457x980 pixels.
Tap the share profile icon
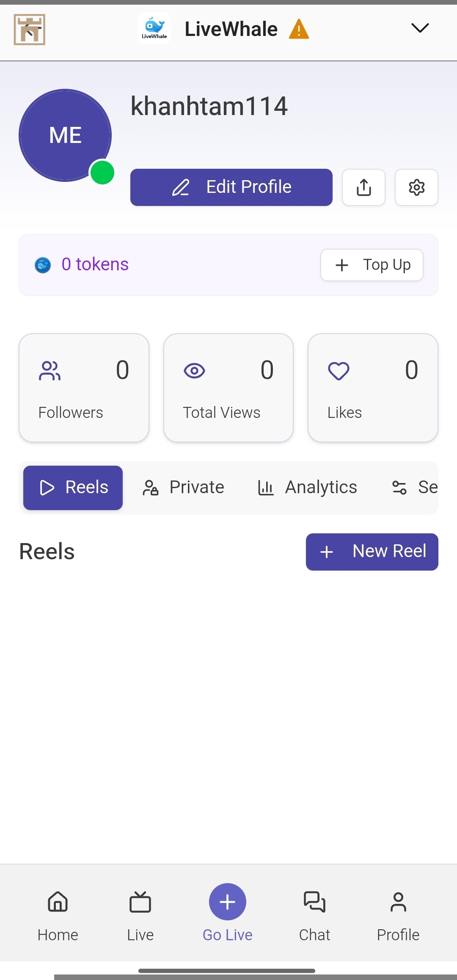(363, 187)
